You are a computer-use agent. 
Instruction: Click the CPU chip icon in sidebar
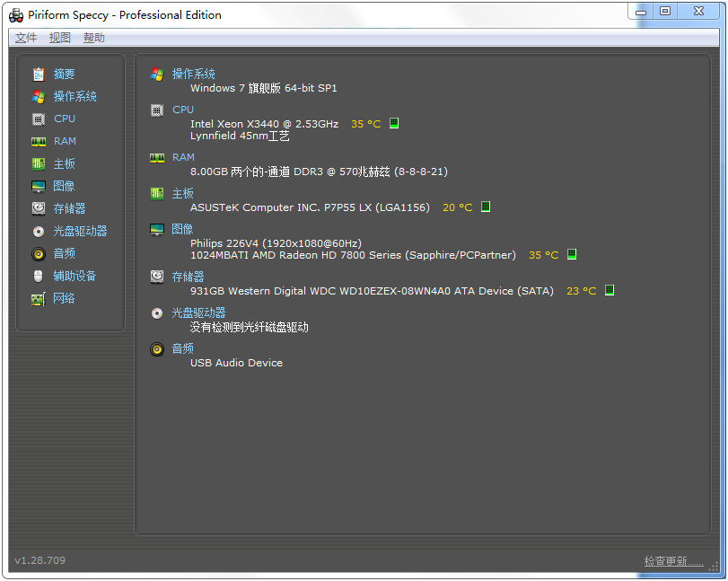39,119
